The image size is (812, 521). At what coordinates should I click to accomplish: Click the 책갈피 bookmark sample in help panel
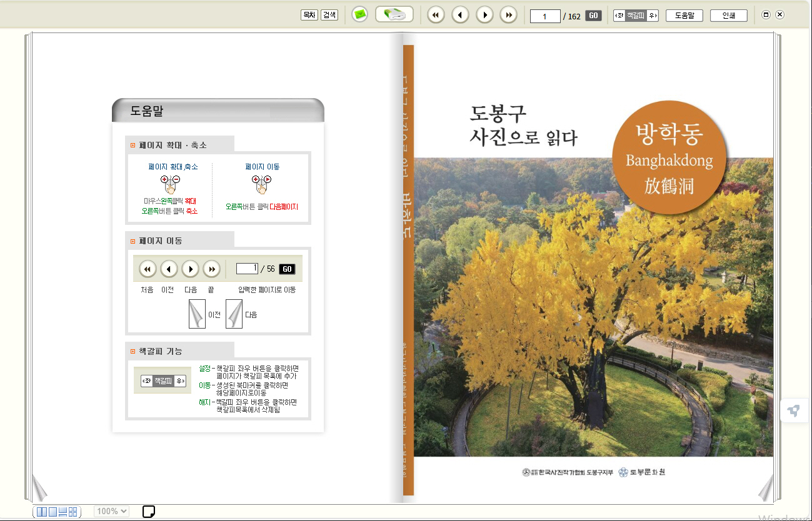coord(163,380)
